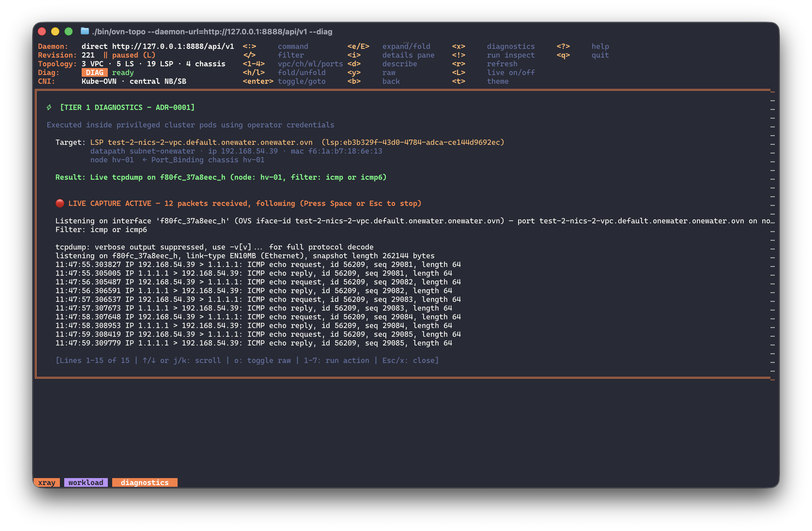This screenshot has height=531, width=812.
Task: Click the [TIER 1 DIAGNOSTICS – ADR-0001] heading
Action: 127,108
